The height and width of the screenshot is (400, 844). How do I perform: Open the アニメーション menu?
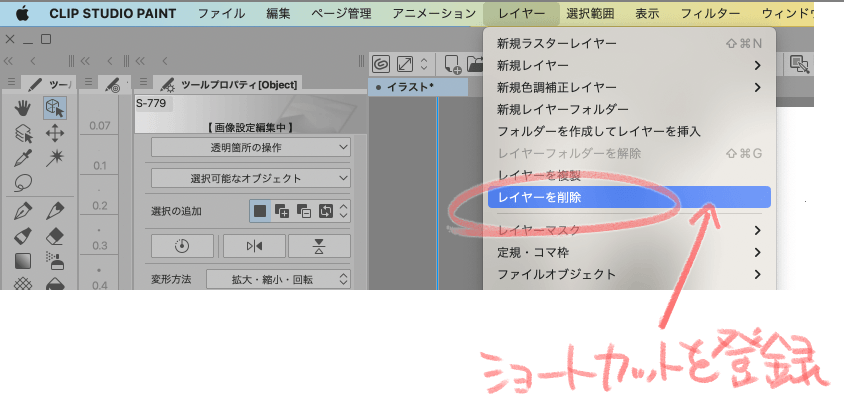434,13
